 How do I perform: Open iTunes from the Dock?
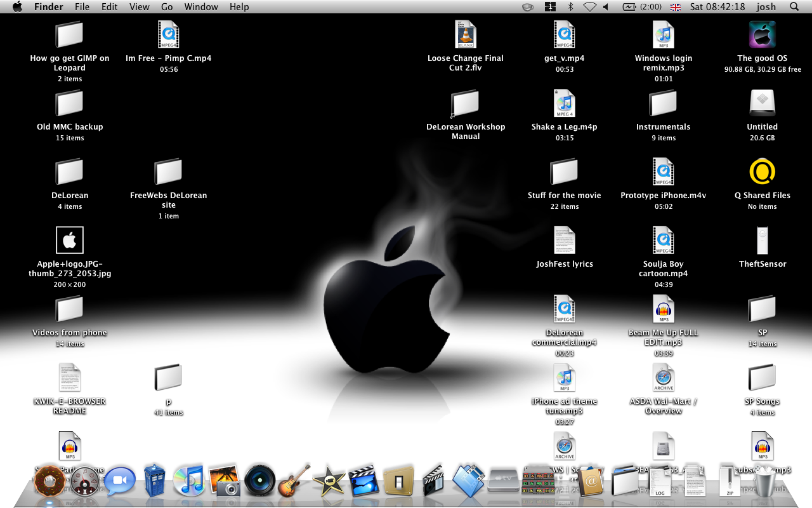pos(188,480)
